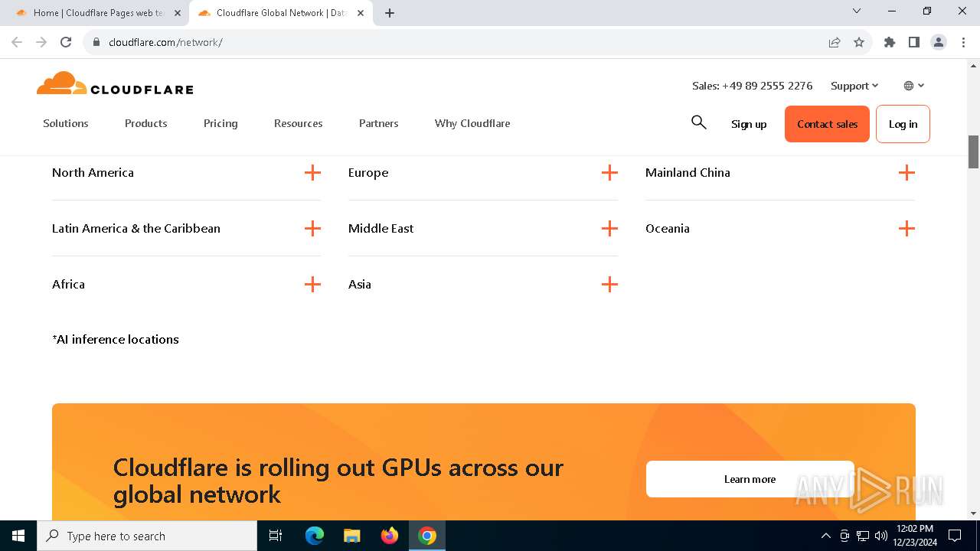980x551 pixels.
Task: Expand the Middle East region
Action: pos(483,229)
